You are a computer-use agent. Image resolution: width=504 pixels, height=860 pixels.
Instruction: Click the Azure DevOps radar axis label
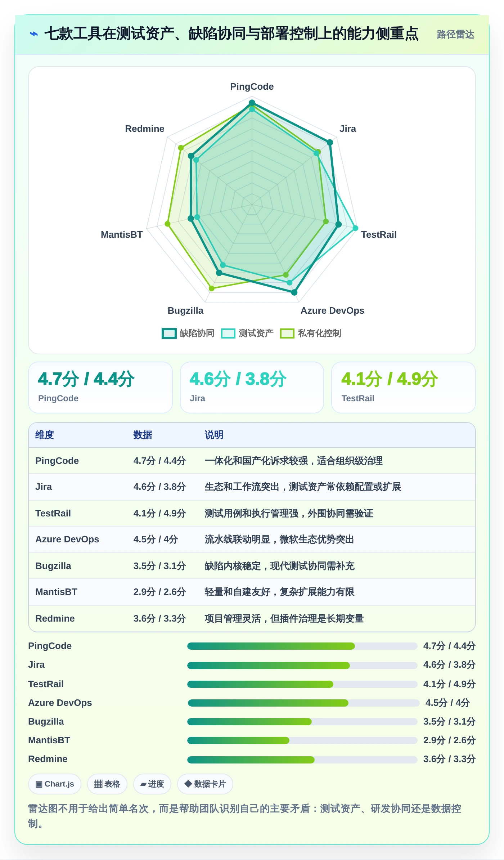[x=332, y=310]
